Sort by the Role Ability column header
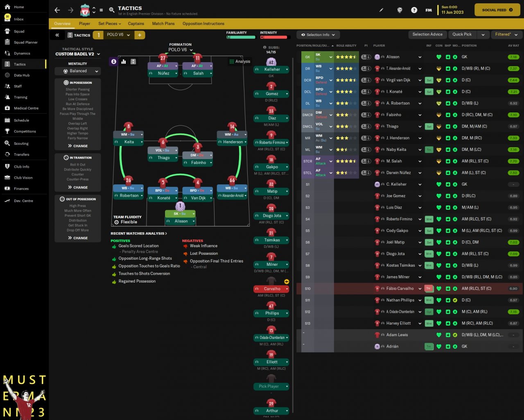The image size is (524, 420). [x=346, y=46]
